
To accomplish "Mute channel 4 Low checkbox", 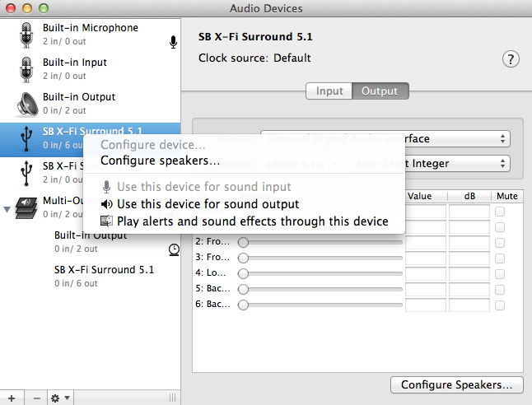I will point(500,274).
